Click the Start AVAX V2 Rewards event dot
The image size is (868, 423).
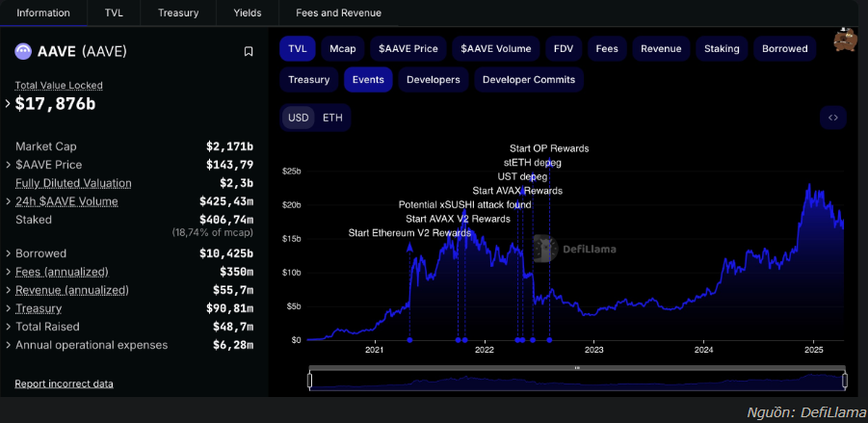459,340
